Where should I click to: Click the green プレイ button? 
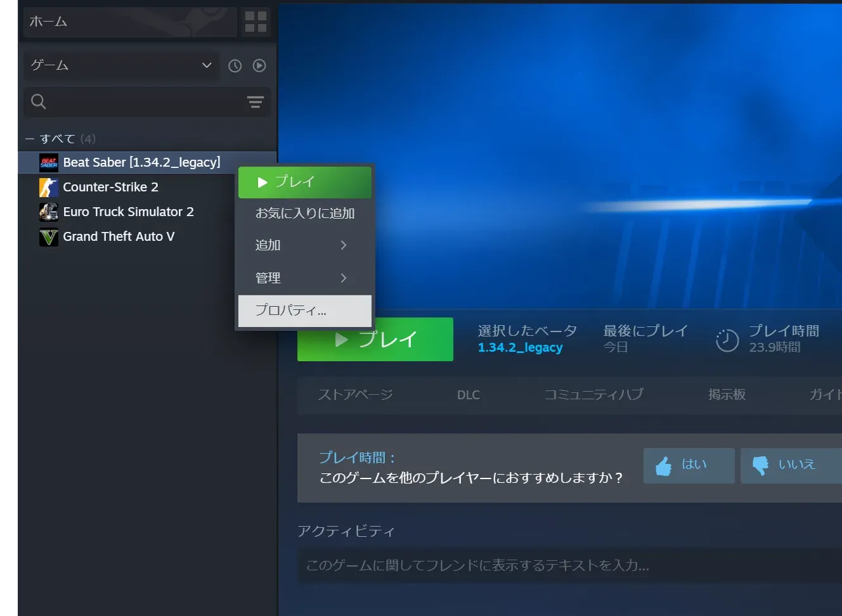(x=375, y=339)
